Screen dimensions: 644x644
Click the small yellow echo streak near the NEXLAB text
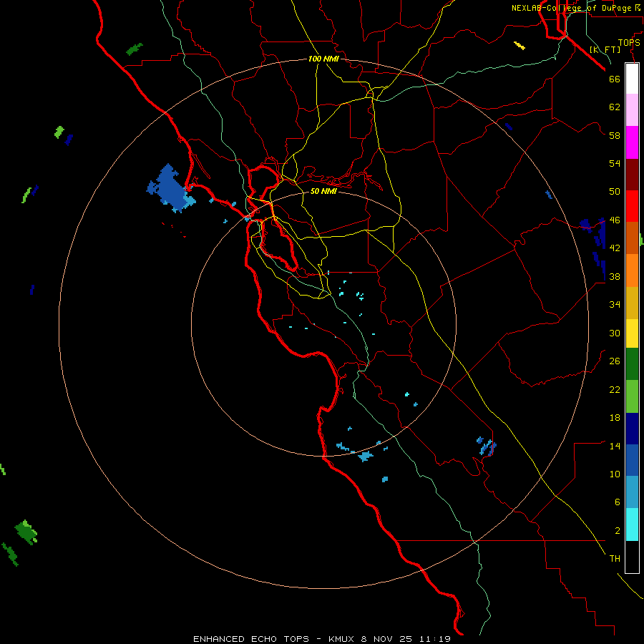pyautogui.click(x=519, y=46)
